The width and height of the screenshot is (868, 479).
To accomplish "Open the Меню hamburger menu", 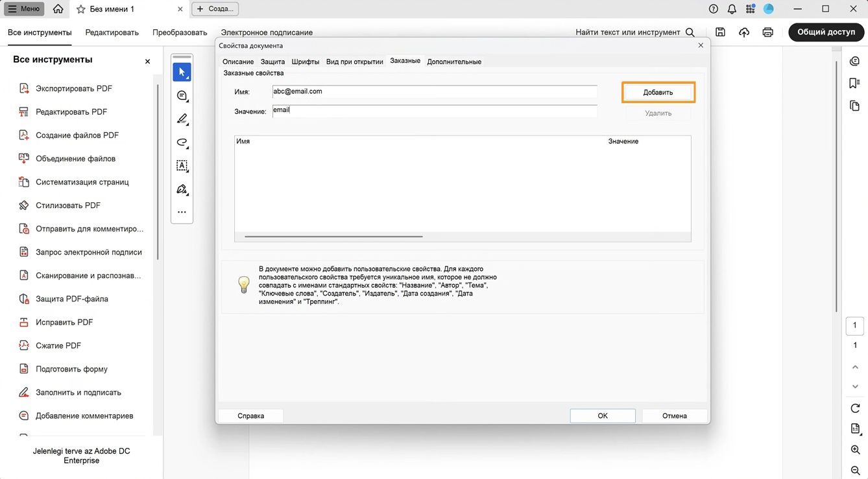I will click(24, 9).
